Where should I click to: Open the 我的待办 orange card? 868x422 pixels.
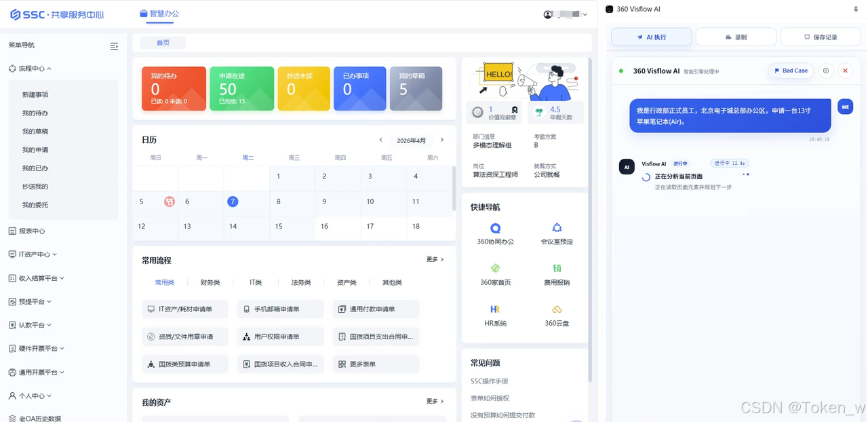(174, 88)
